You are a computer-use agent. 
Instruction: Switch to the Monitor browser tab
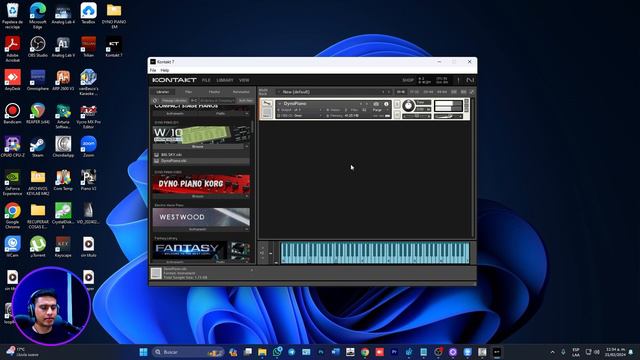pyautogui.click(x=215, y=92)
